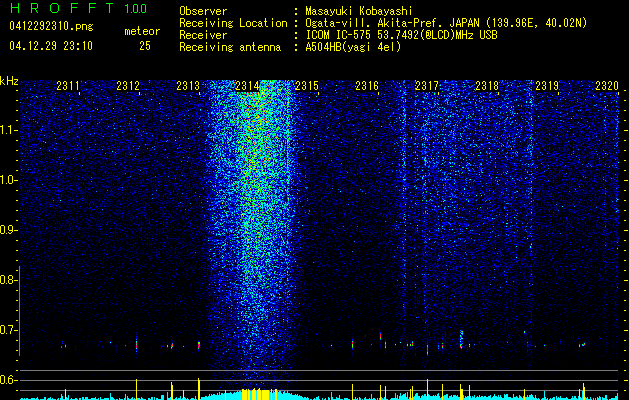Click the 0.6 kHz frequency label

pyautogui.click(x=9, y=380)
